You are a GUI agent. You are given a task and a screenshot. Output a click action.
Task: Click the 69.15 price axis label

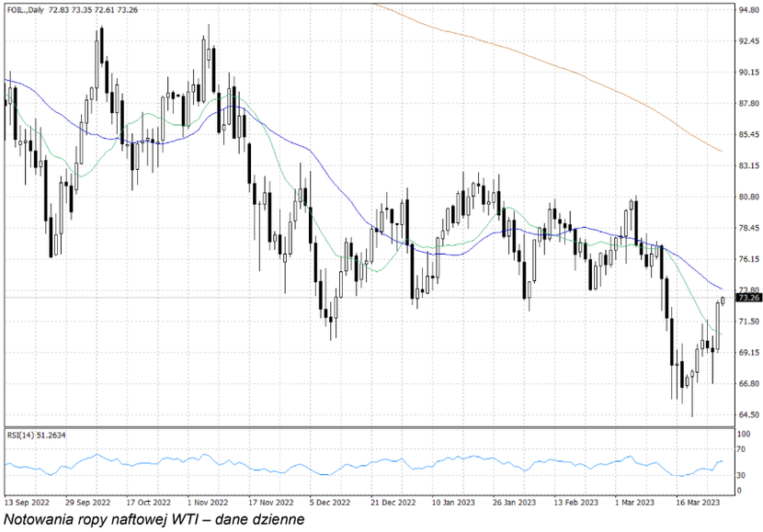749,353
